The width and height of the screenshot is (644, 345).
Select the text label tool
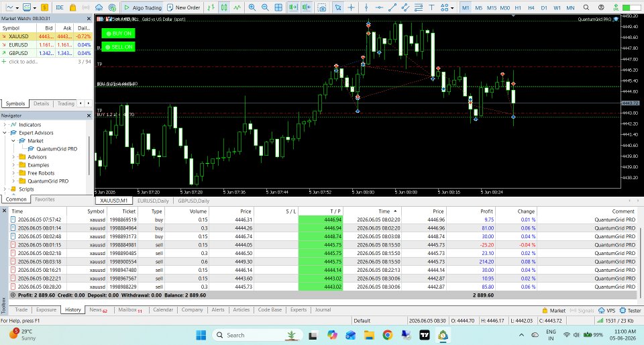(x=431, y=7)
